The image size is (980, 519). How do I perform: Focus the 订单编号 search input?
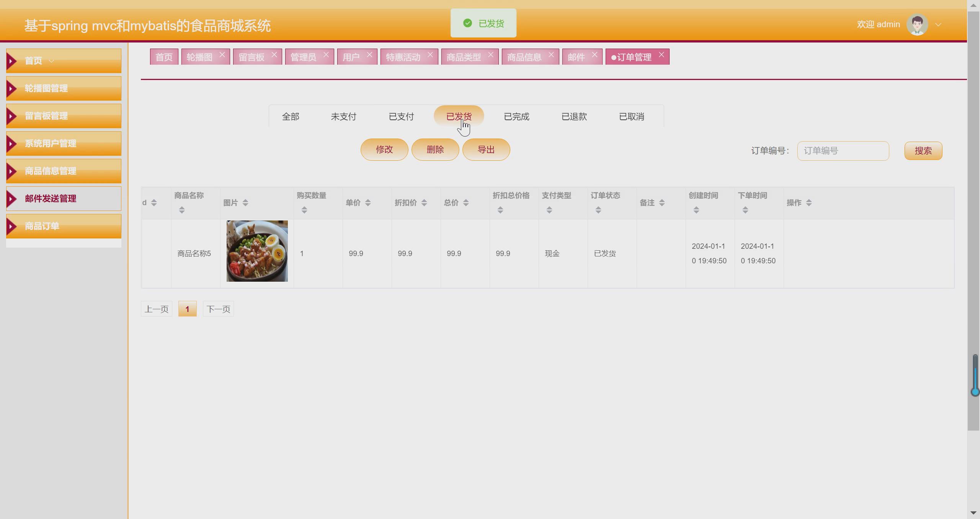click(843, 151)
